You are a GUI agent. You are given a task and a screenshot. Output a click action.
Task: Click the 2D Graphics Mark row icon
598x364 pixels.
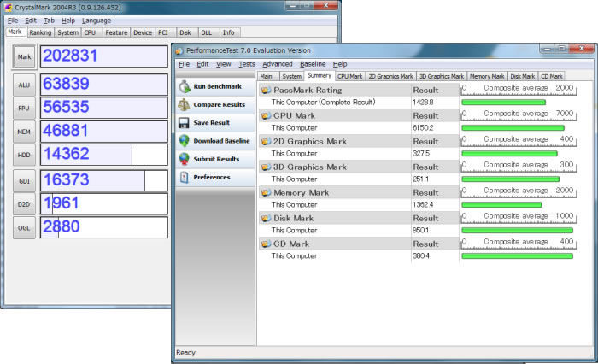(266, 141)
